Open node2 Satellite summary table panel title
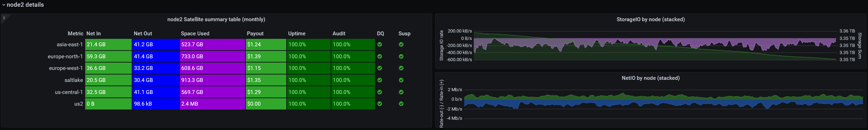This screenshot has height=130, width=868. pyautogui.click(x=216, y=19)
